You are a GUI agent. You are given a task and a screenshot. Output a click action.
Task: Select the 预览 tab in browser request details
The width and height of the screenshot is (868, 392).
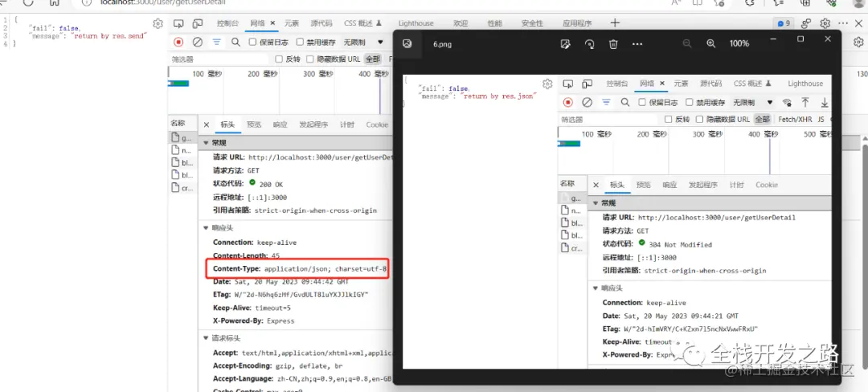254,125
